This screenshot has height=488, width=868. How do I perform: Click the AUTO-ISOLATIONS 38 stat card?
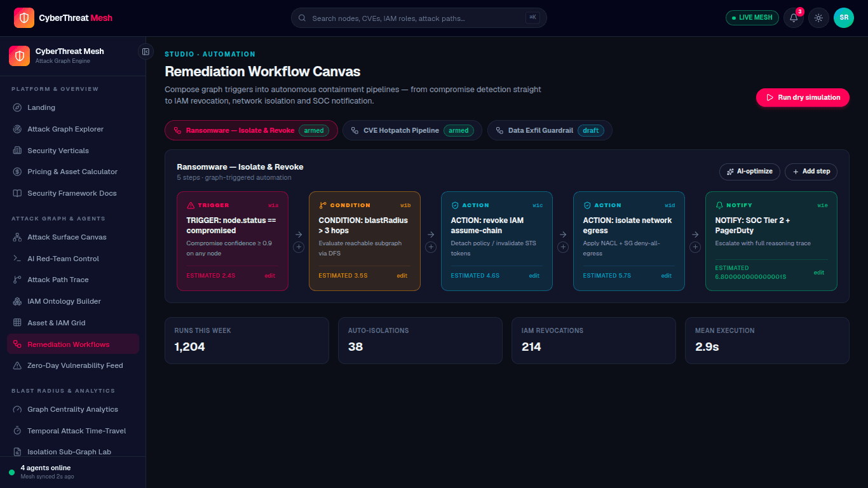point(420,341)
